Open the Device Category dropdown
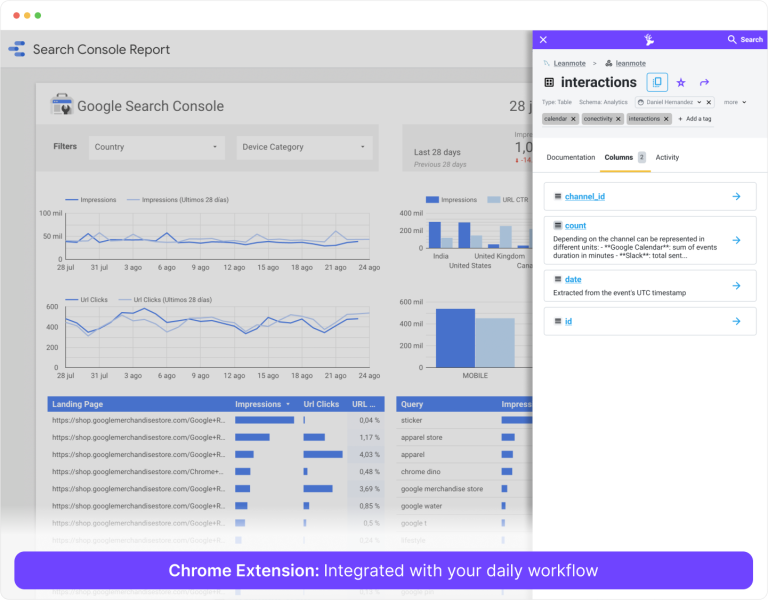The image size is (768, 600). pos(363,147)
